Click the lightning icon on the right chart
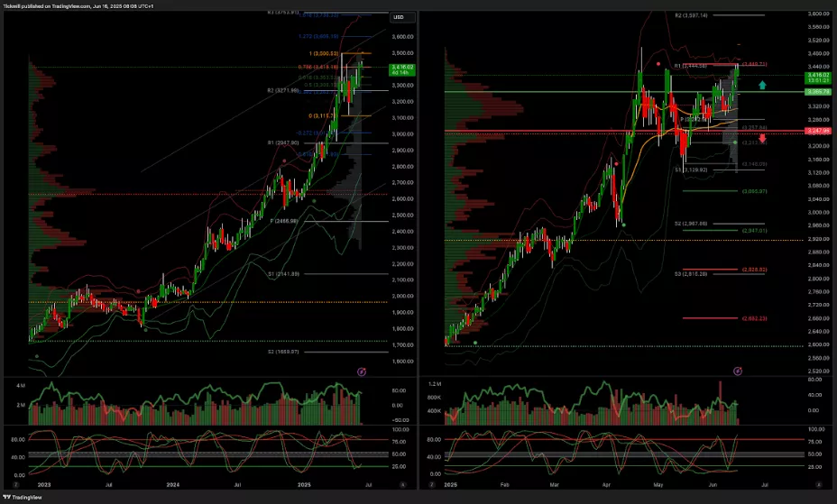This screenshot has width=837, height=504. coord(738,371)
